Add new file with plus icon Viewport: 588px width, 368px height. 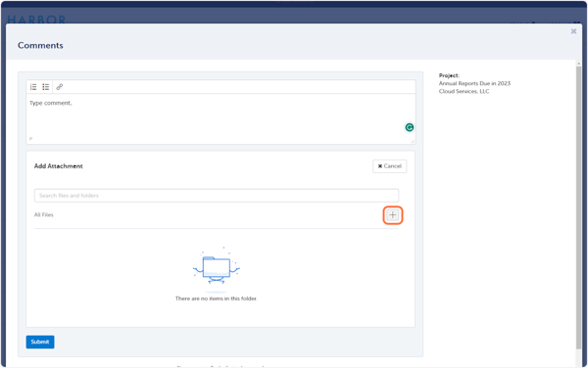[x=393, y=215]
